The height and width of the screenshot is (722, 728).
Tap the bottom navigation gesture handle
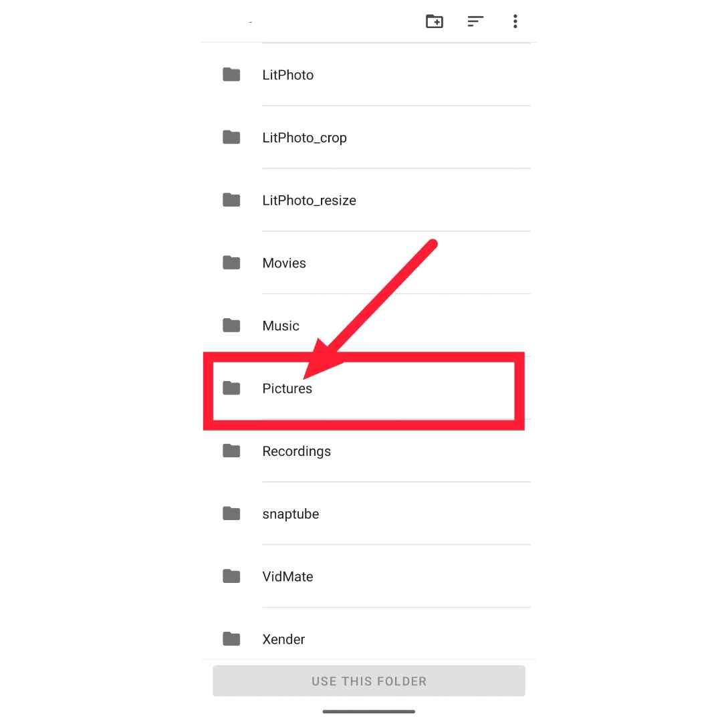click(368, 711)
